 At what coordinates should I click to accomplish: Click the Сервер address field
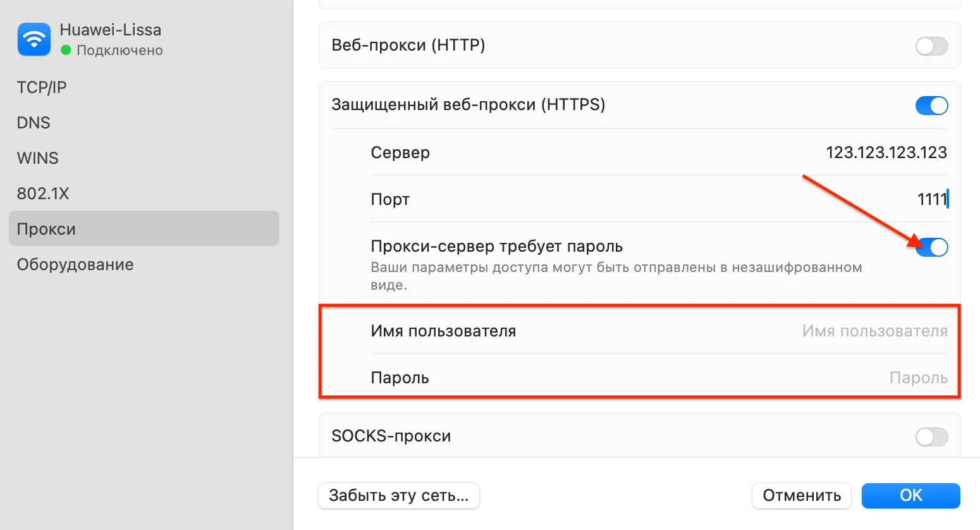[886, 152]
